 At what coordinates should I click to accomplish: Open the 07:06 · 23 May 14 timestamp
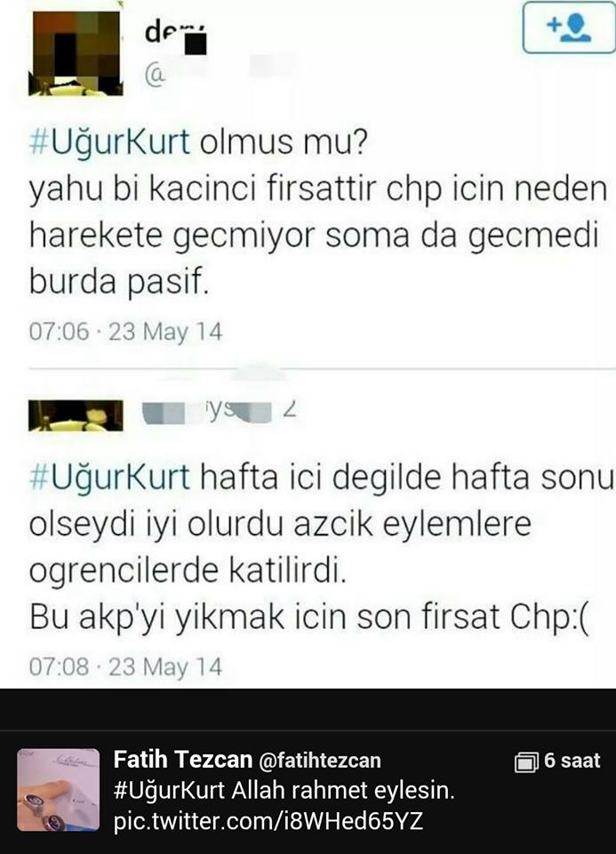coord(125,332)
